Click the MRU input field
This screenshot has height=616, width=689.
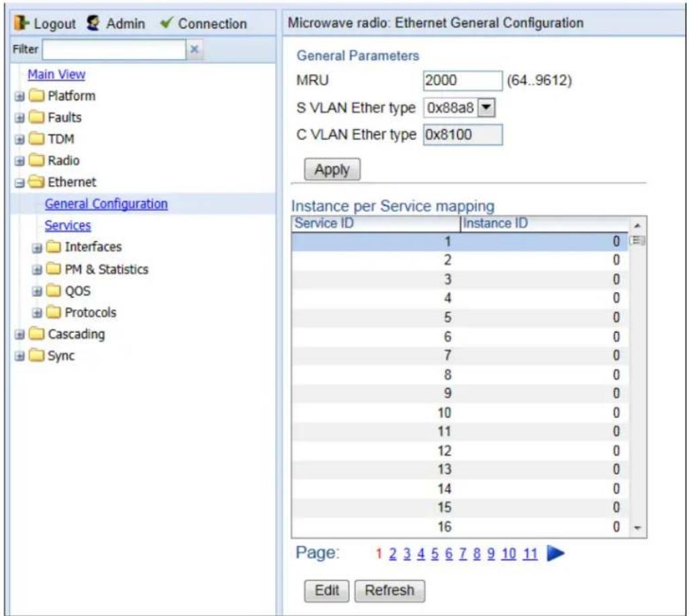pyautogui.click(x=463, y=81)
